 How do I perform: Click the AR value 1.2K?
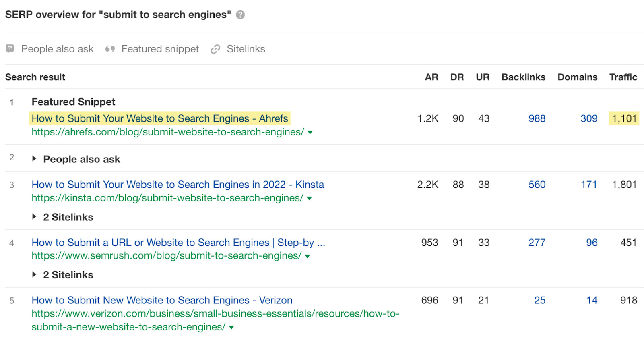[428, 118]
